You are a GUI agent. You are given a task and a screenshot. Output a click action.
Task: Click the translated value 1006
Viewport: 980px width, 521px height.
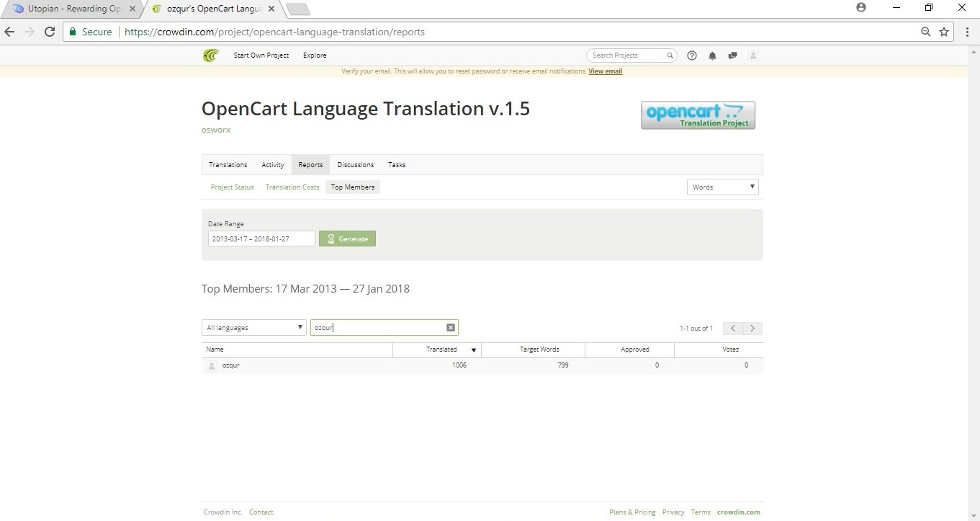[459, 365]
